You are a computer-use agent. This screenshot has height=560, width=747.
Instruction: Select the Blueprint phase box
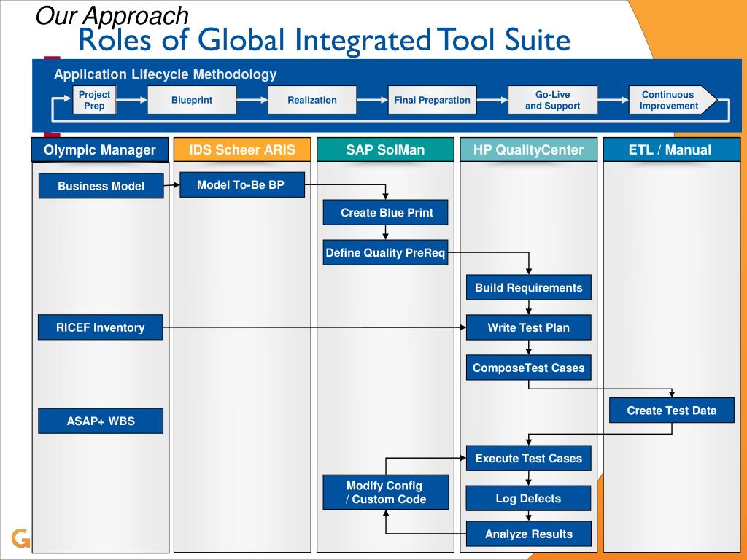192,100
